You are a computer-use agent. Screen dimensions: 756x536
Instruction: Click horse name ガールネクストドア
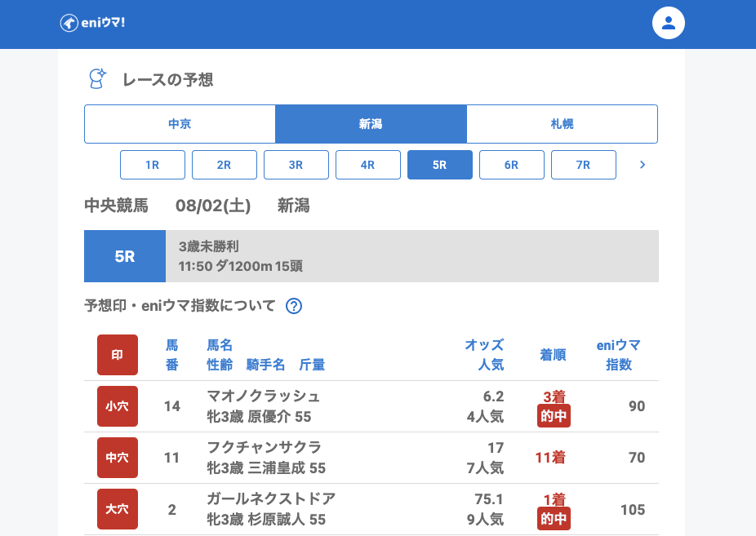[271, 499]
